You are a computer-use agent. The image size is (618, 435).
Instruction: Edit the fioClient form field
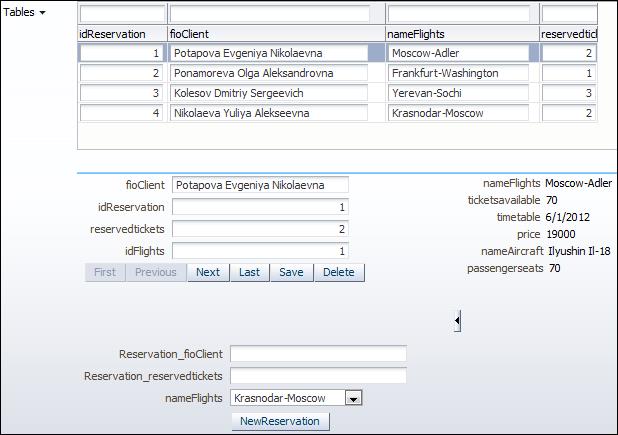coord(260,185)
